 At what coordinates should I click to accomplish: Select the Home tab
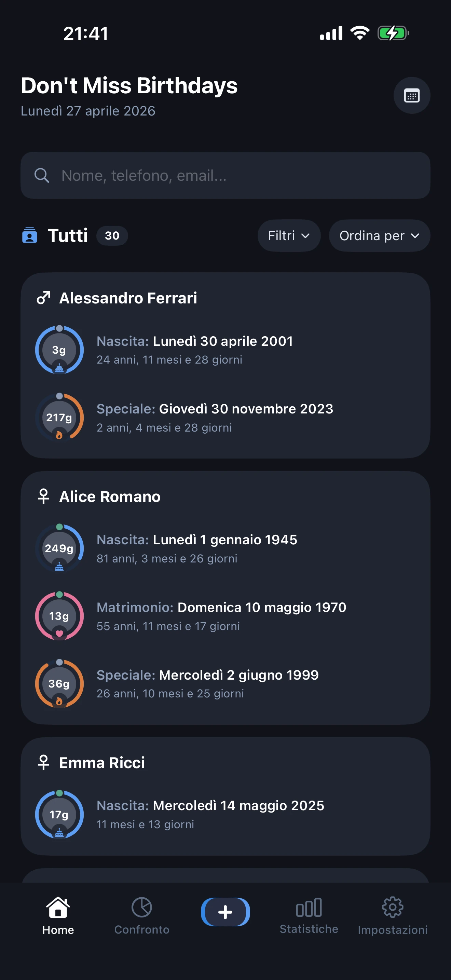[x=58, y=916]
